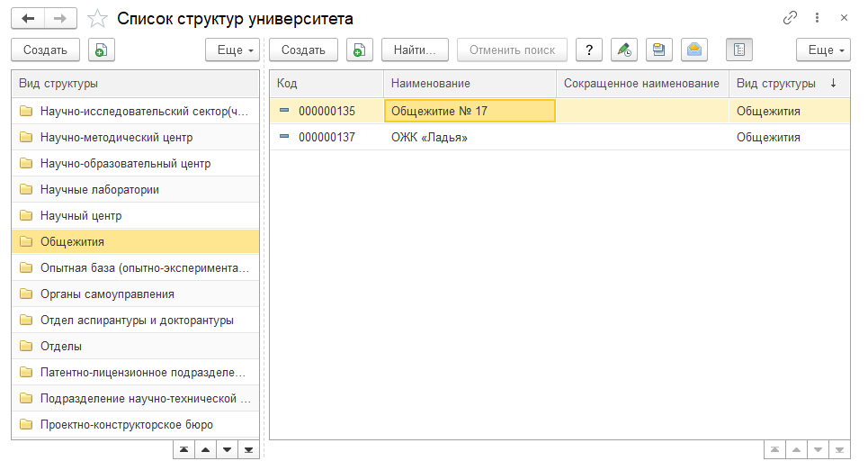Click code cell 000000135
Screen dimensions: 868x470
(x=327, y=111)
